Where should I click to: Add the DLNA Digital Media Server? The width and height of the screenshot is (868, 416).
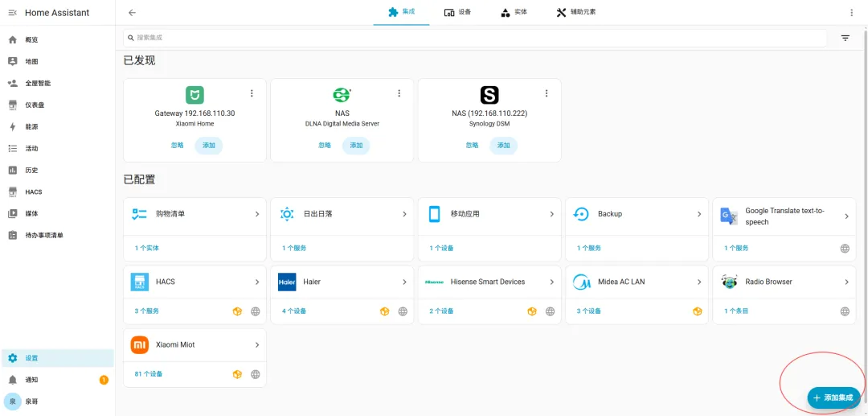pyautogui.click(x=356, y=145)
